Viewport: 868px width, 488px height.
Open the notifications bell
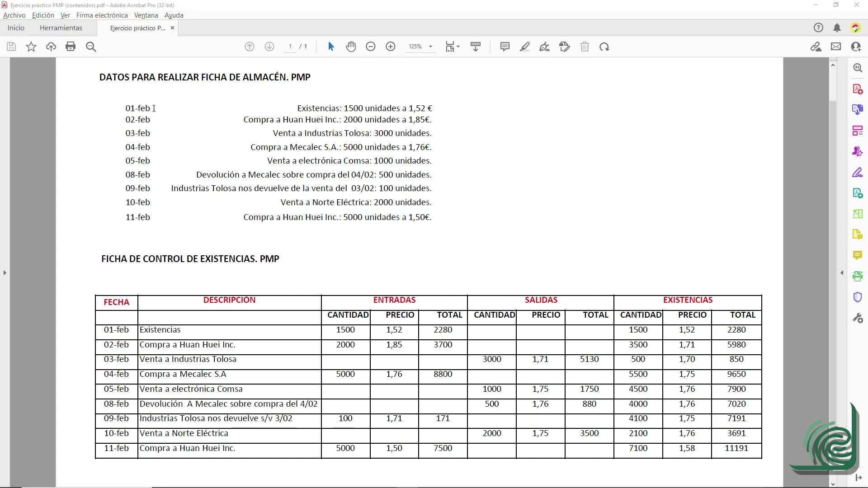pyautogui.click(x=837, y=28)
